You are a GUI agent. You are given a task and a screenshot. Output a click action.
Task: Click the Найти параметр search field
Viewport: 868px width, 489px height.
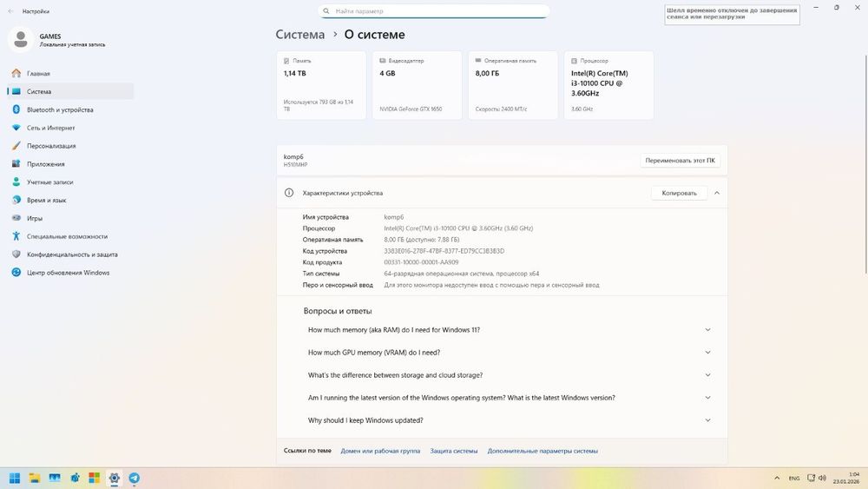tap(438, 11)
